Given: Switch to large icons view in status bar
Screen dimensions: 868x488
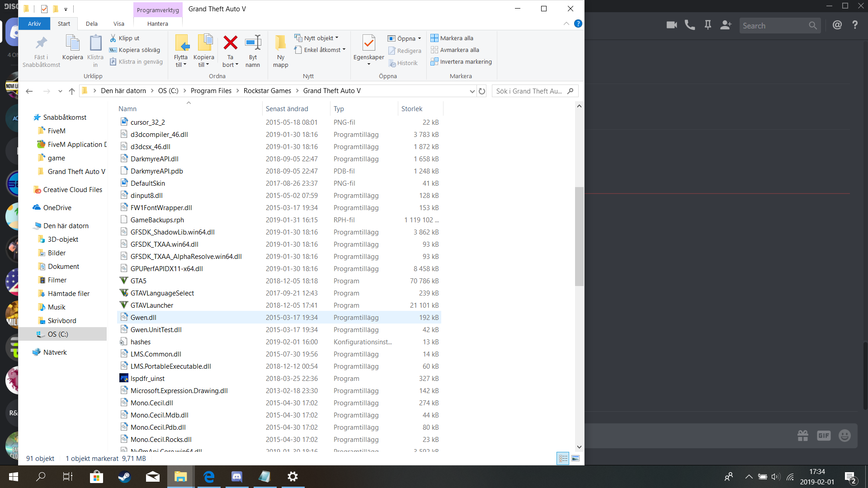Looking at the screenshot, I should [x=576, y=458].
